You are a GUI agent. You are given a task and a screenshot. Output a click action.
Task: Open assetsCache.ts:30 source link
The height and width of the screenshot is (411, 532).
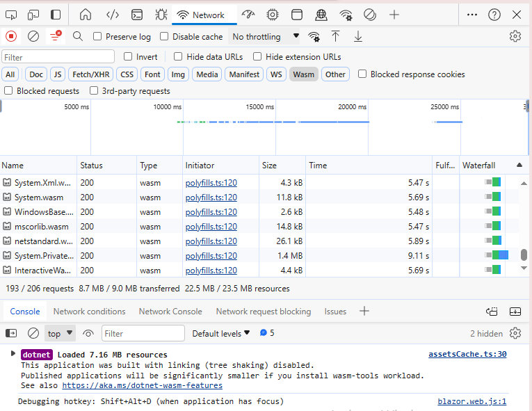(x=467, y=354)
